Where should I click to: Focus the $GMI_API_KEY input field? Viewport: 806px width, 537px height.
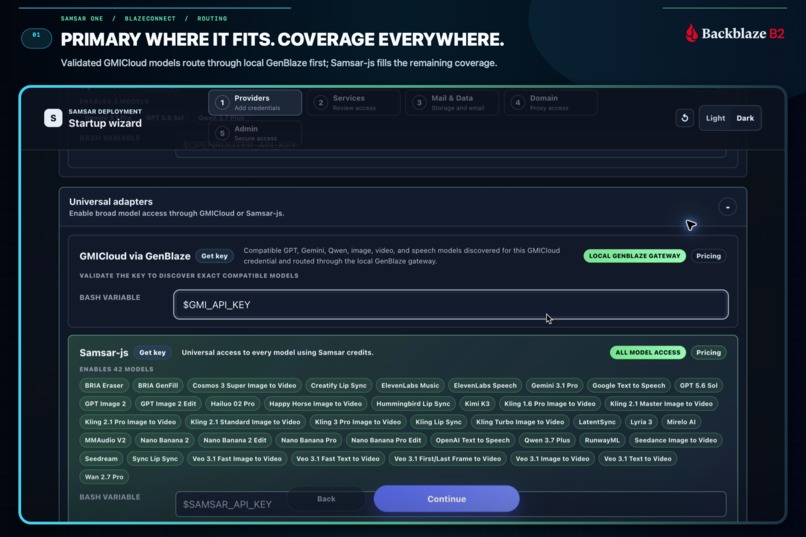(451, 305)
